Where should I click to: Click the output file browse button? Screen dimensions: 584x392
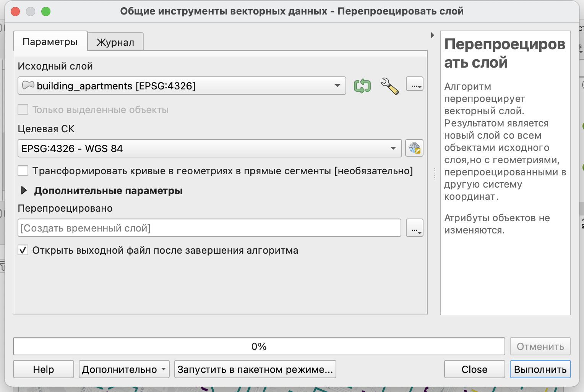414,228
